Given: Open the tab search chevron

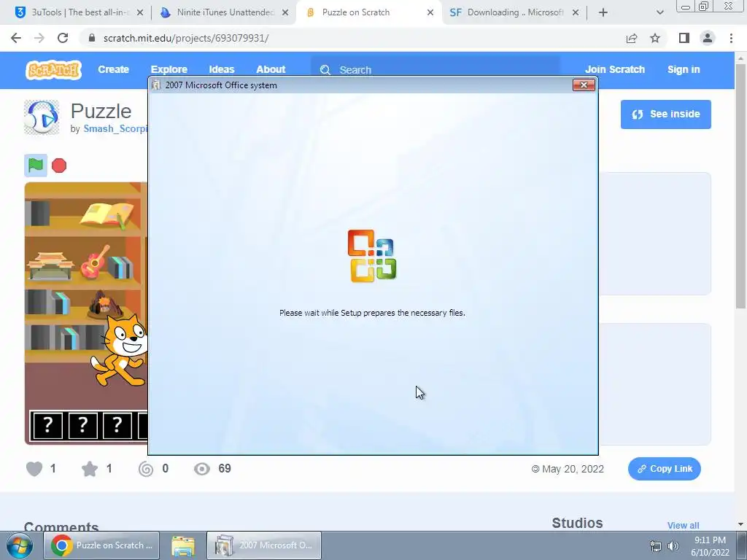Looking at the screenshot, I should coord(659,12).
